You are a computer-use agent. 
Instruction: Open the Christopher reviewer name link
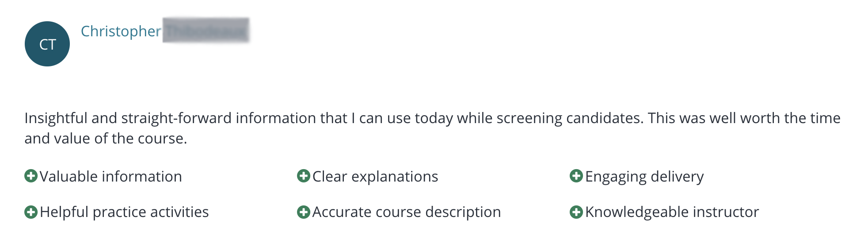(x=121, y=31)
